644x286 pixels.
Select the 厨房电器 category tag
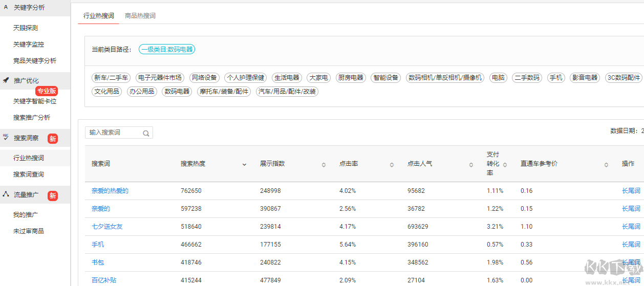351,78
